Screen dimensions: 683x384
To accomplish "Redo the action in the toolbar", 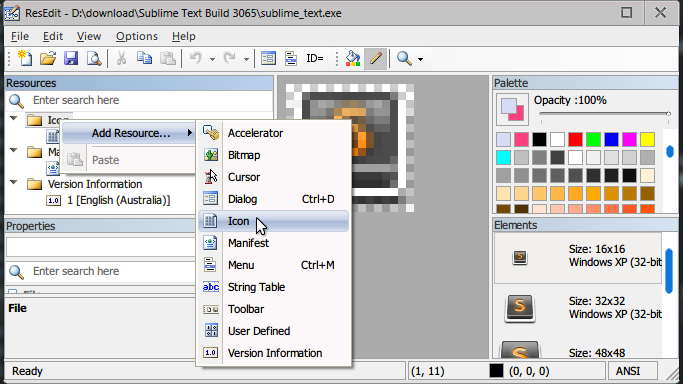I will (x=230, y=58).
